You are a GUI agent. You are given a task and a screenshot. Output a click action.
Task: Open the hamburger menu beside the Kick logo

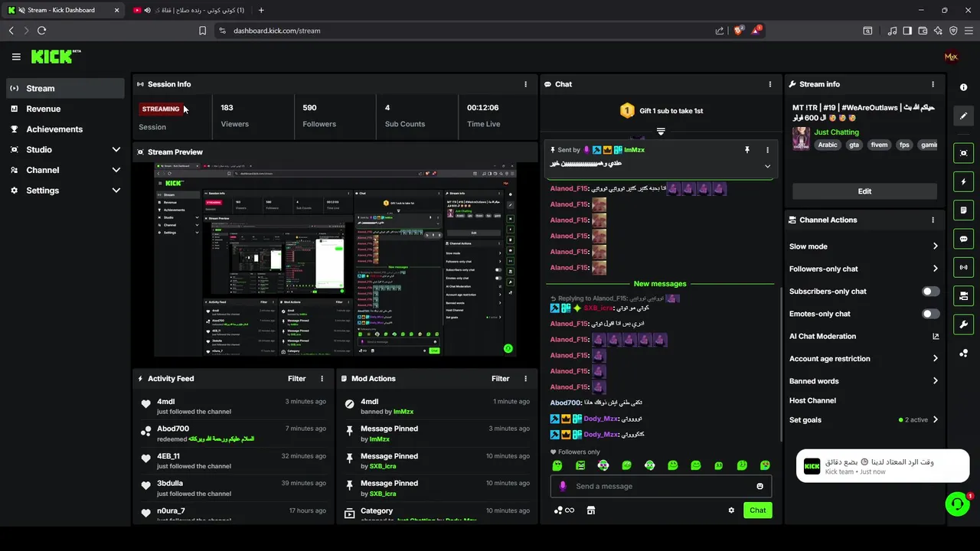tap(16, 57)
